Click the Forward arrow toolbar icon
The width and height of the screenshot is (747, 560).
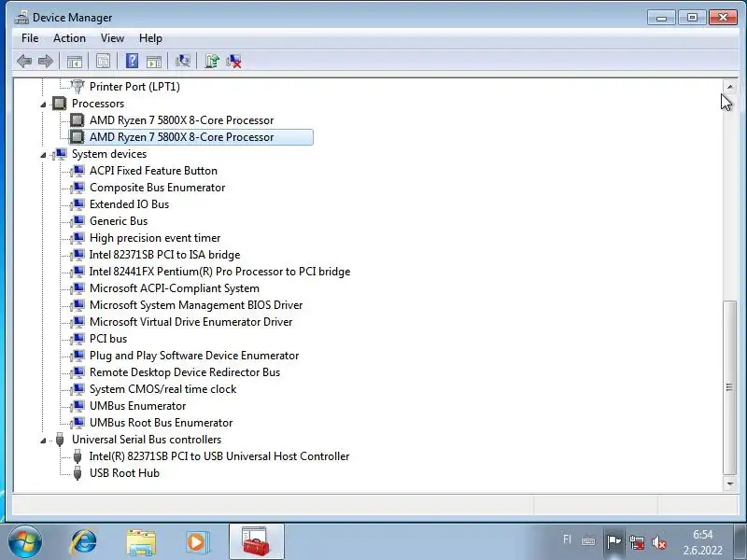click(45, 61)
